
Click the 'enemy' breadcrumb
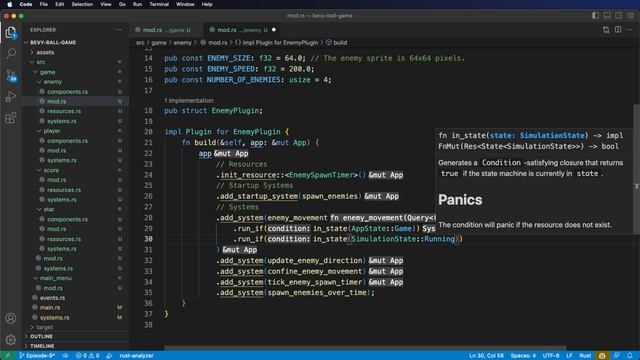(182, 42)
